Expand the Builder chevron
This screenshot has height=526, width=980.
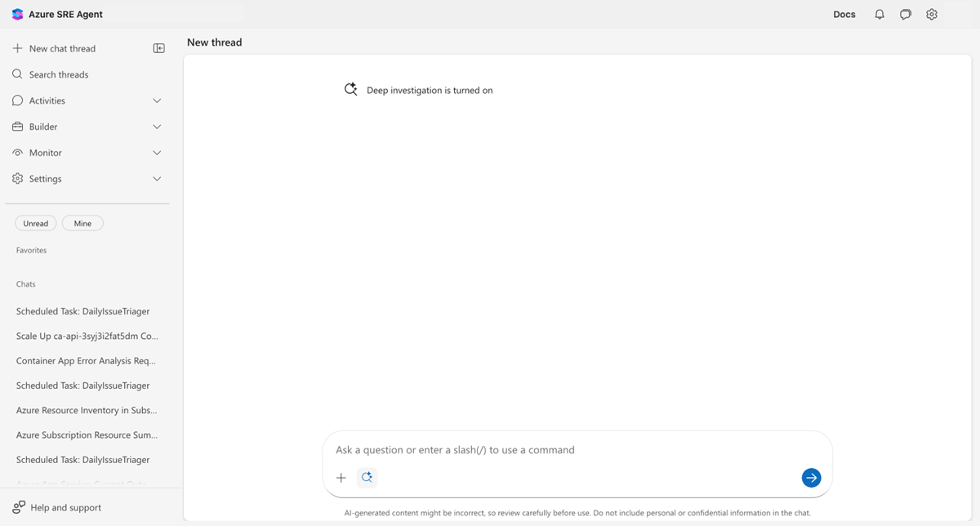pyautogui.click(x=157, y=127)
